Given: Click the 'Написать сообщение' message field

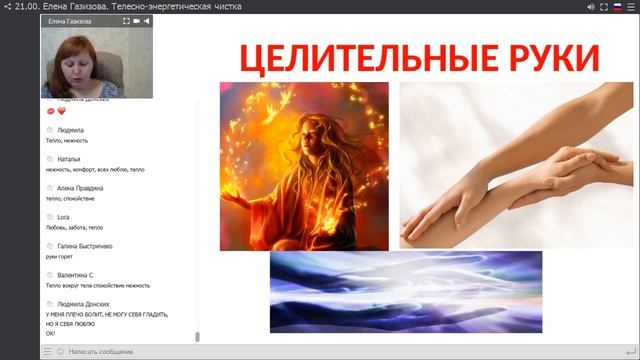Looking at the screenshot, I should pos(343,351).
